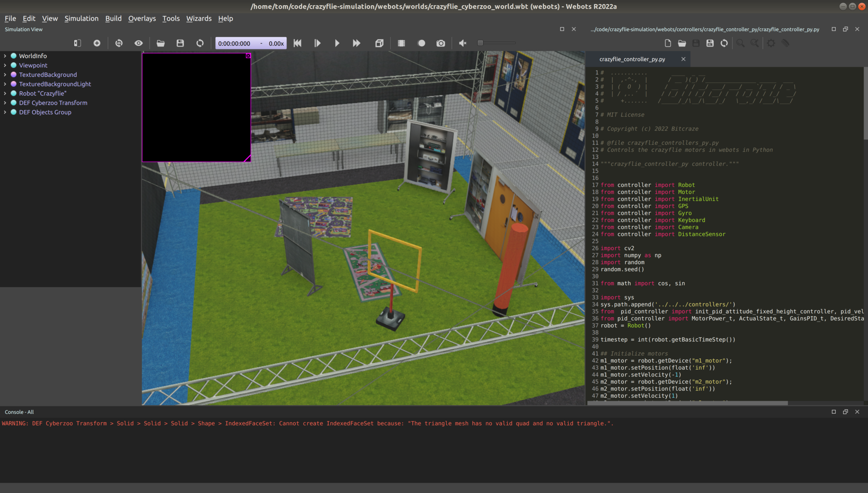868x493 pixels.
Task: Expand the DEF Cyberzoo Transform node
Action: (x=5, y=103)
